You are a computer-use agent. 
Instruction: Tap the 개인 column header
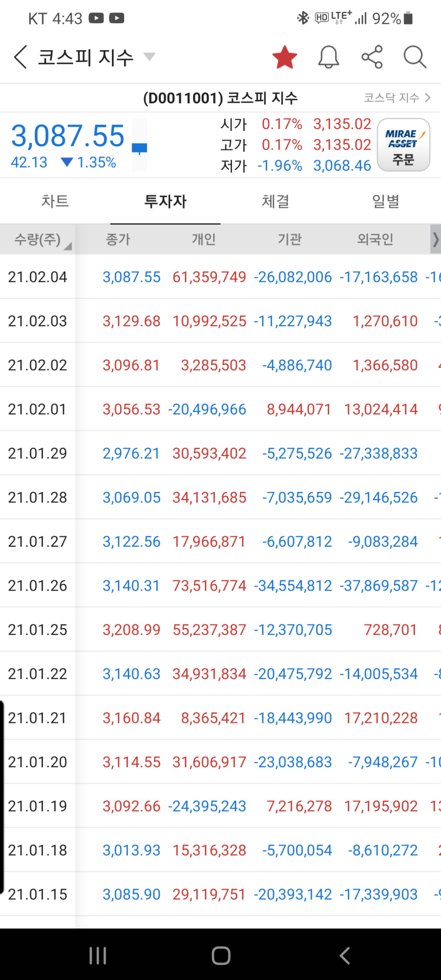tap(204, 239)
